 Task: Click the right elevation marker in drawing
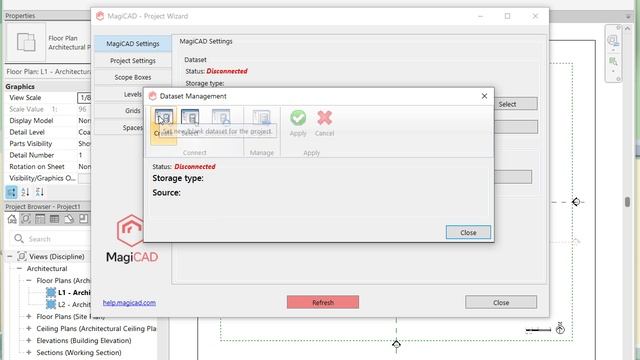tap(576, 202)
